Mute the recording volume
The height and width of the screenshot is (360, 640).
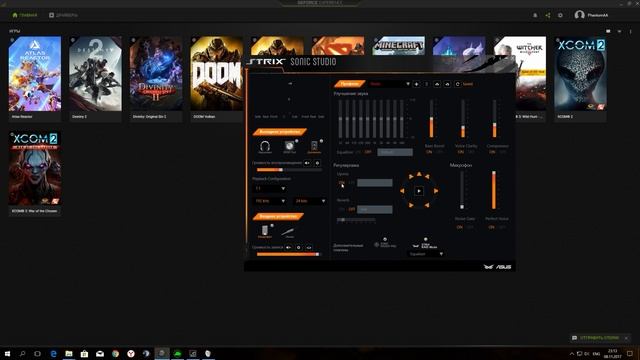[x=289, y=247]
